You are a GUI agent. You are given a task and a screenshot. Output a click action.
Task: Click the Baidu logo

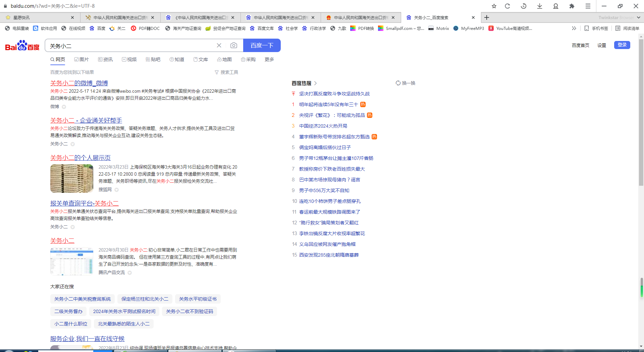click(22, 45)
